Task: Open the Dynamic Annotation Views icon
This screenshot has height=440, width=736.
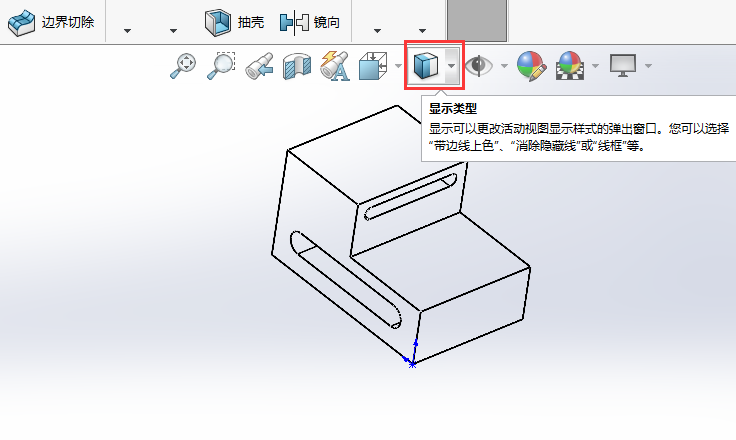Action: pos(335,66)
